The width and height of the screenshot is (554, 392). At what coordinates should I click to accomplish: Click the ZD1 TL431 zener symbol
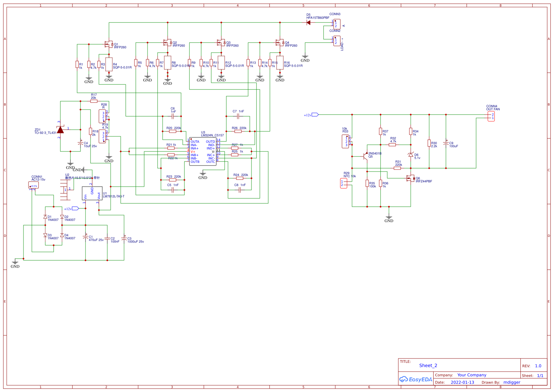(60, 130)
